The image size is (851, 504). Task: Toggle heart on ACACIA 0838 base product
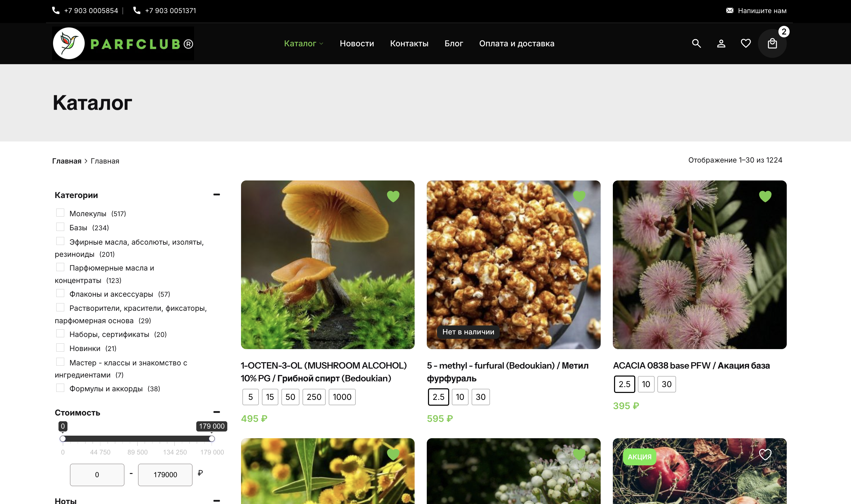coord(765,196)
